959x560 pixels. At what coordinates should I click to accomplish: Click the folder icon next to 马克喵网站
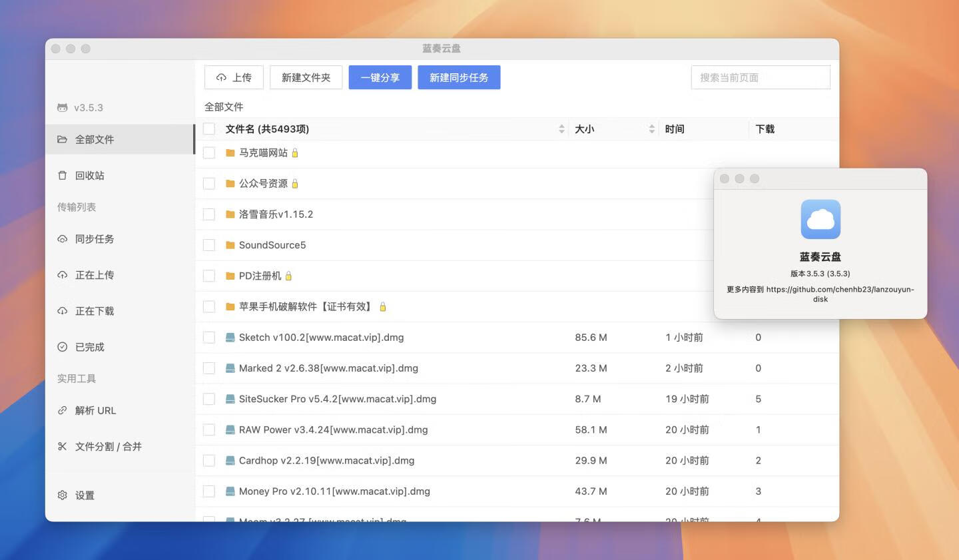pyautogui.click(x=230, y=153)
